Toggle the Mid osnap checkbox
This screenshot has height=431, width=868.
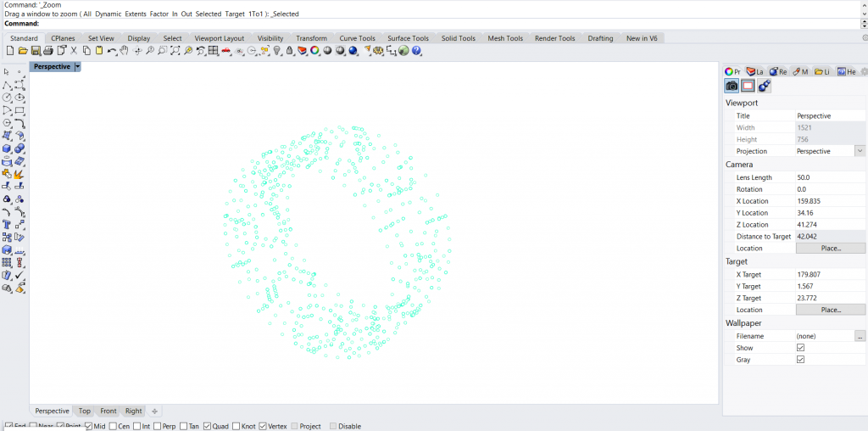(x=88, y=426)
